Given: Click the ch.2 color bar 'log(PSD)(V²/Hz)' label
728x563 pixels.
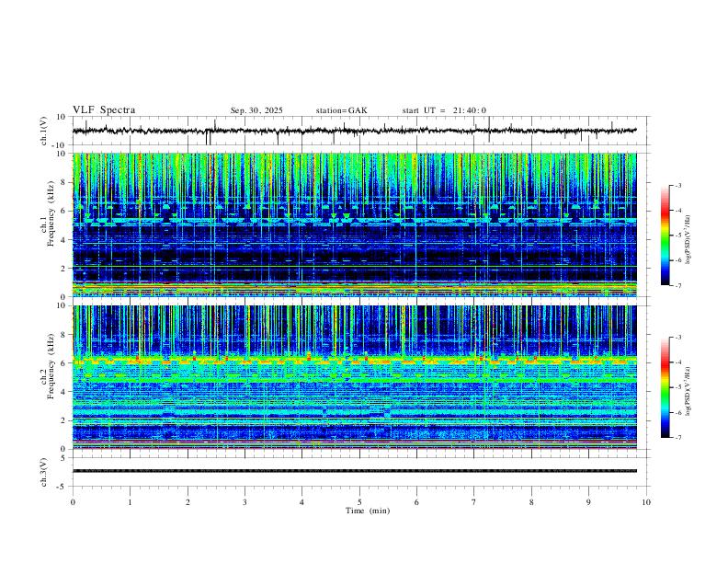Looking at the screenshot, I should tap(688, 391).
